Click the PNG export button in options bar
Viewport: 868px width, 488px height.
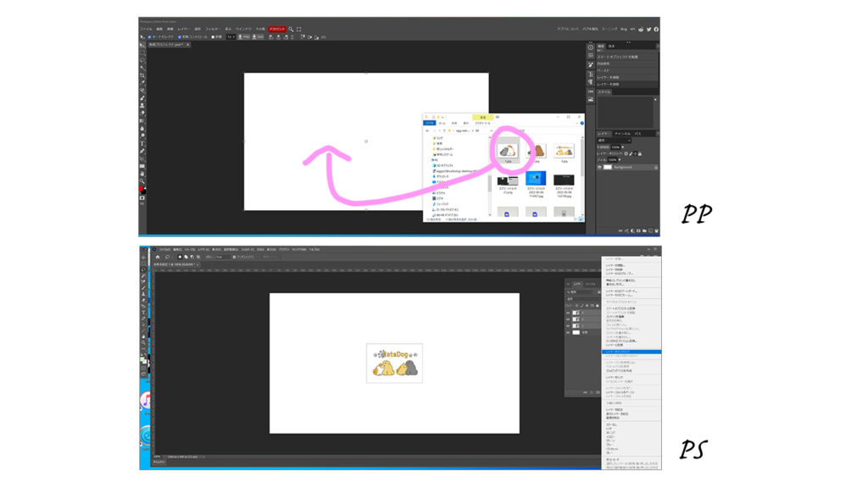click(244, 36)
